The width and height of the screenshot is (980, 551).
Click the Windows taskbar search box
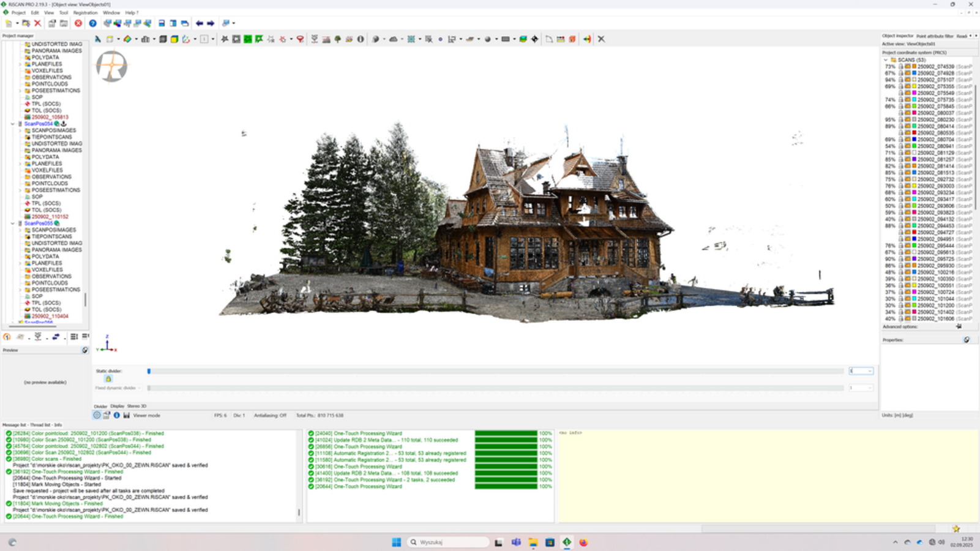click(x=448, y=542)
